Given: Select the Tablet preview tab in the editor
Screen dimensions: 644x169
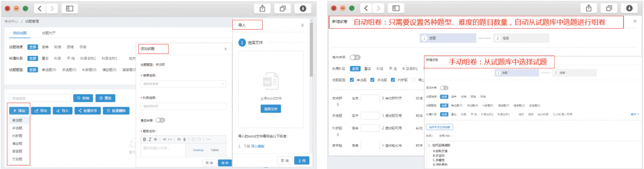Looking at the screenshot, I should (x=215, y=150).
